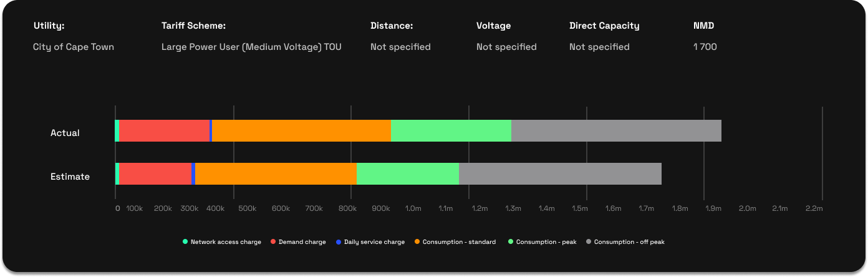This screenshot has height=277, width=868.
Task: Click the red demand segment in Estimate bar
Action: point(155,173)
